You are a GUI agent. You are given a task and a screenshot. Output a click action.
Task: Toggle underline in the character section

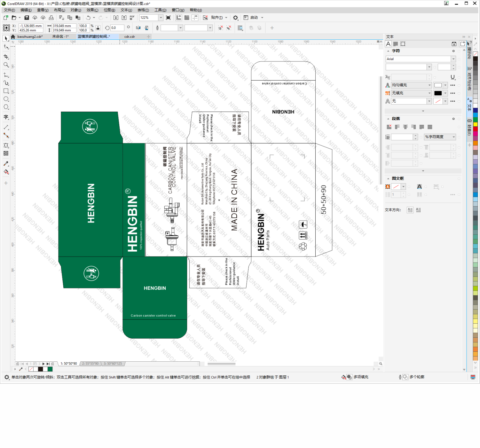pyautogui.click(x=452, y=77)
